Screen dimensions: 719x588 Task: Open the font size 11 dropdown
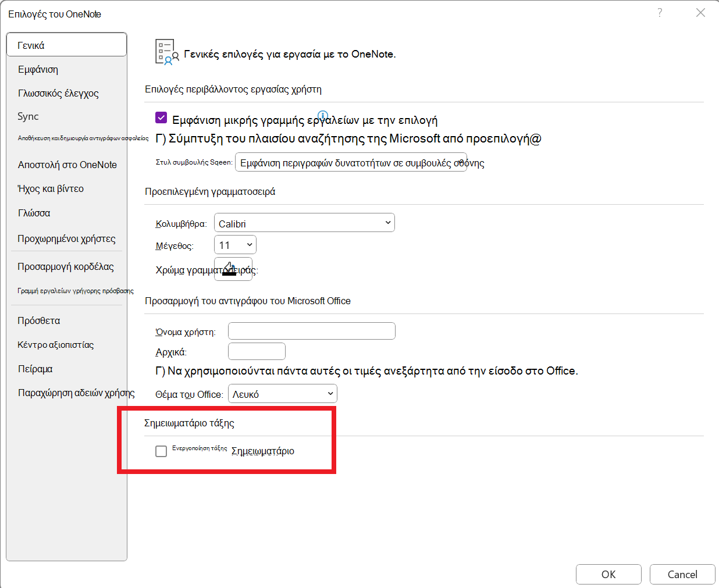click(x=235, y=245)
